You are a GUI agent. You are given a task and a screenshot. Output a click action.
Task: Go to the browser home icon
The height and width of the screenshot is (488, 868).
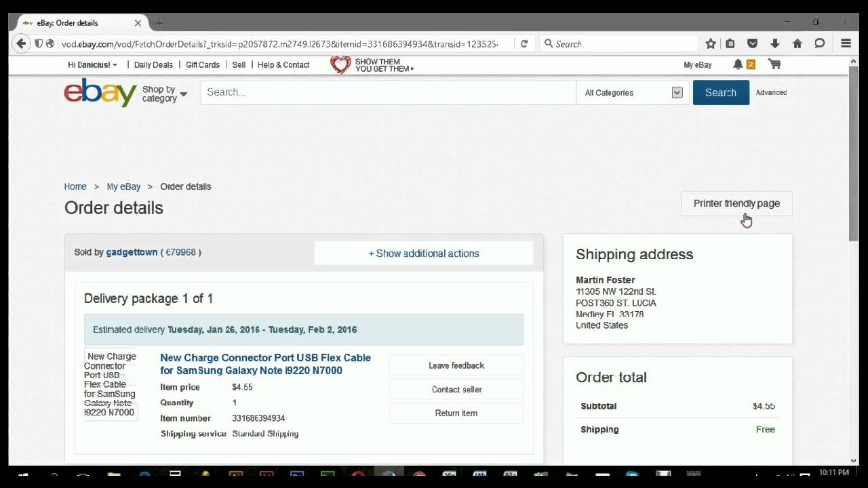point(797,43)
